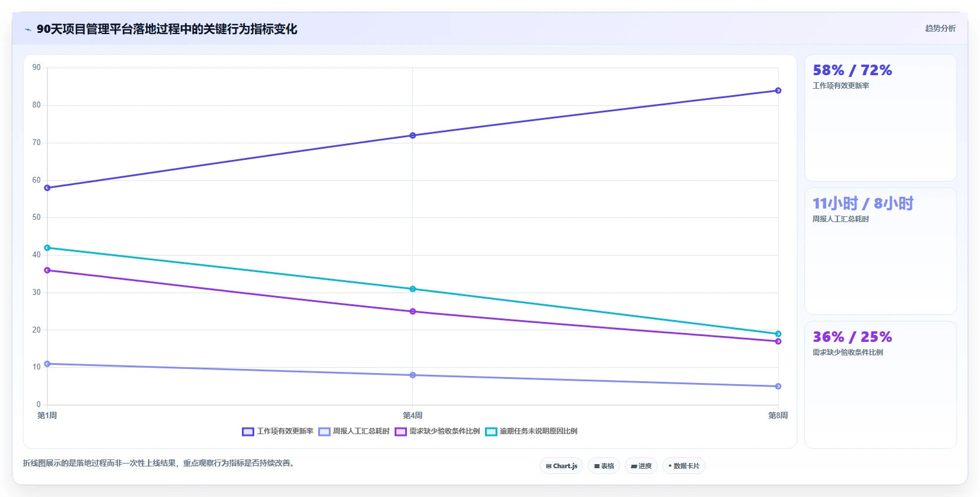Click the 第8周 x-axis label
Screen dimensions: 980x497
(x=778, y=415)
